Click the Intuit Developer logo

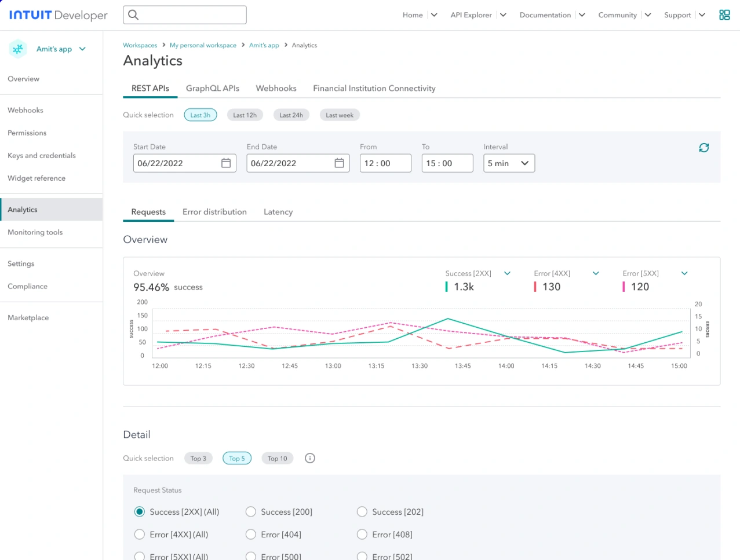click(x=58, y=15)
